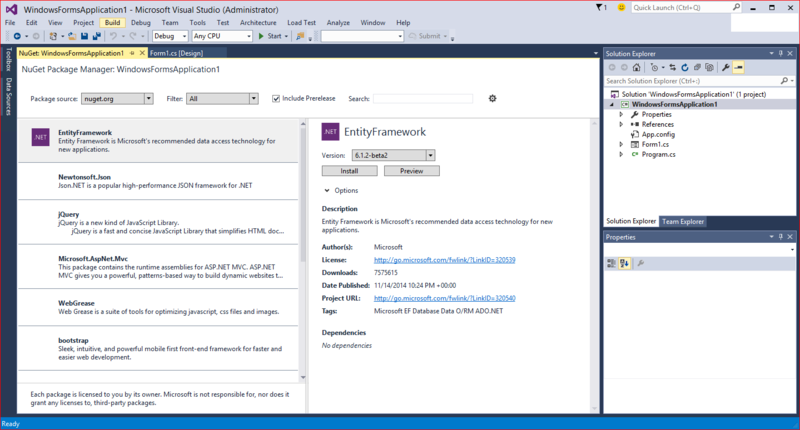Image resolution: width=800 pixels, height=430 pixels.
Task: Open the License hyperlink
Action: [444, 260]
